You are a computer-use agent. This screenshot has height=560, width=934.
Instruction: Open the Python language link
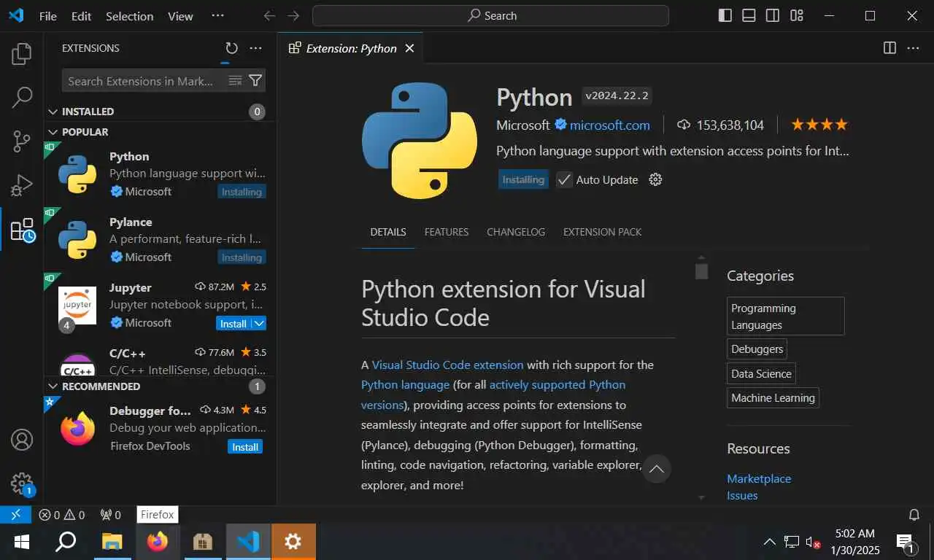click(x=405, y=384)
